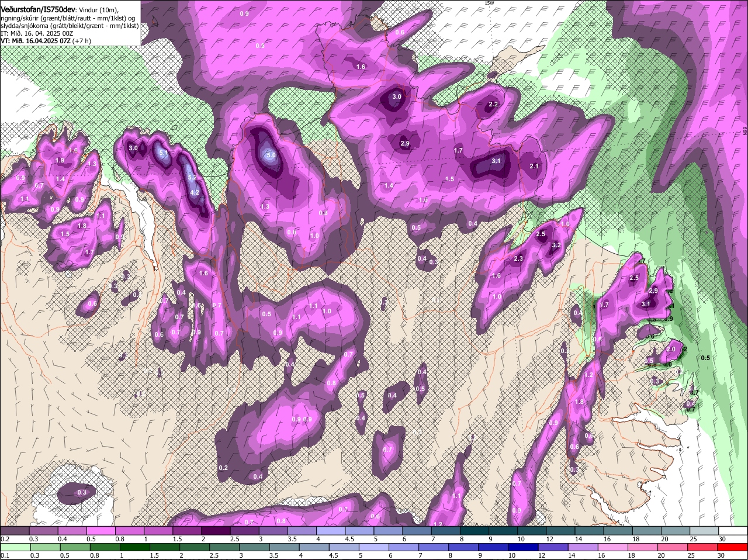Click the 2.1 precipitation value on the map
The height and width of the screenshot is (560, 748).
click(534, 167)
